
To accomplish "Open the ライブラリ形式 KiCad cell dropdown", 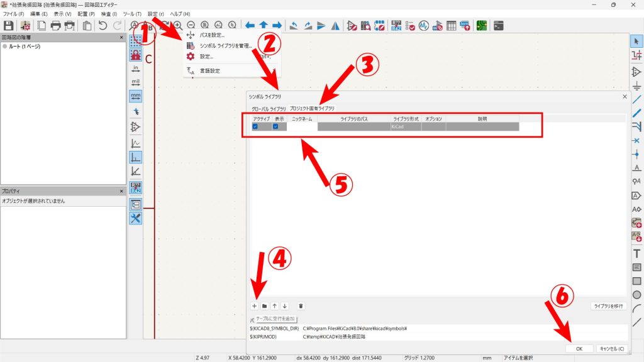I will [404, 126].
